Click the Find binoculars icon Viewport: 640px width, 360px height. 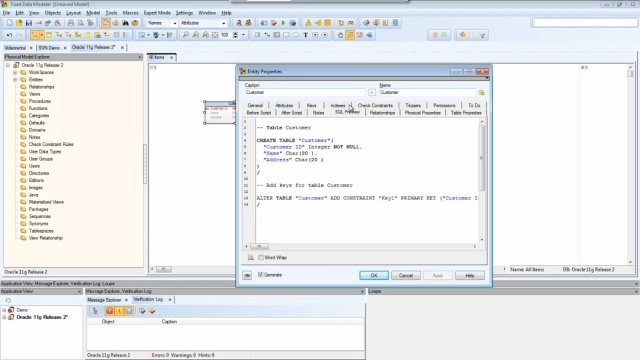125,23
